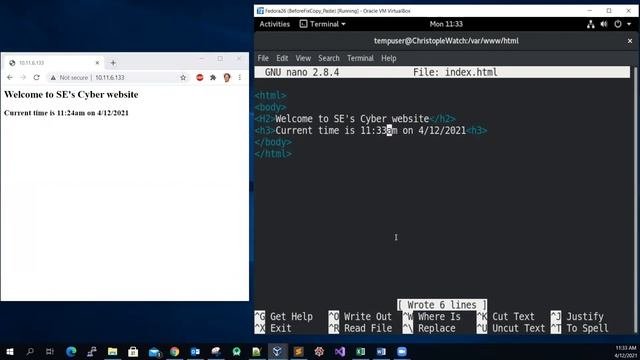The image size is (640, 360).
Task: Open Windows taskbar search
Action: pyautogui.click(x=30, y=351)
